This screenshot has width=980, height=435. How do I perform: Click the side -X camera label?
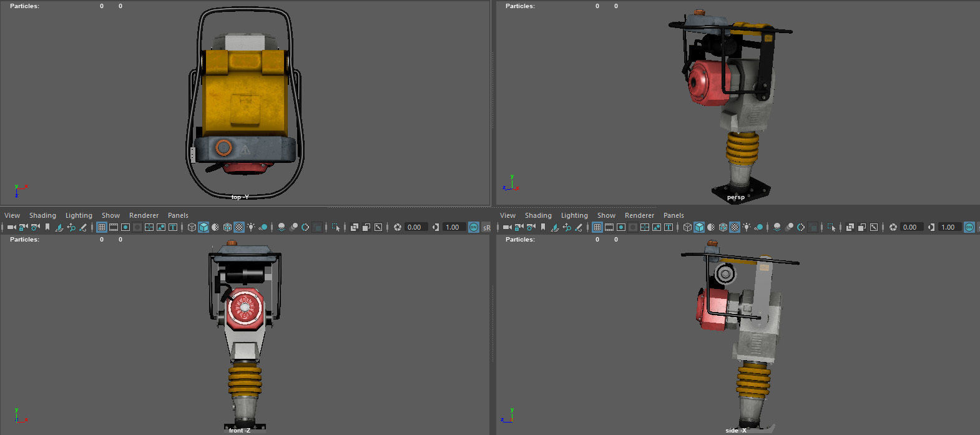coord(736,431)
